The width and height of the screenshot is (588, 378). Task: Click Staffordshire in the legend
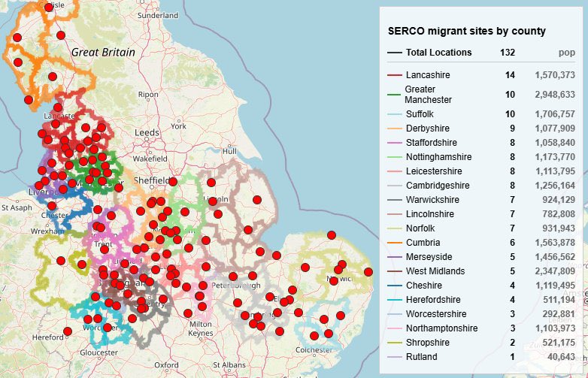pyautogui.click(x=481, y=142)
